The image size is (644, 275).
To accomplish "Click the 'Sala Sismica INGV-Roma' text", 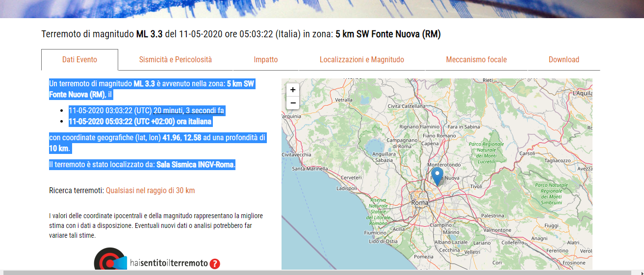I will [196, 165].
